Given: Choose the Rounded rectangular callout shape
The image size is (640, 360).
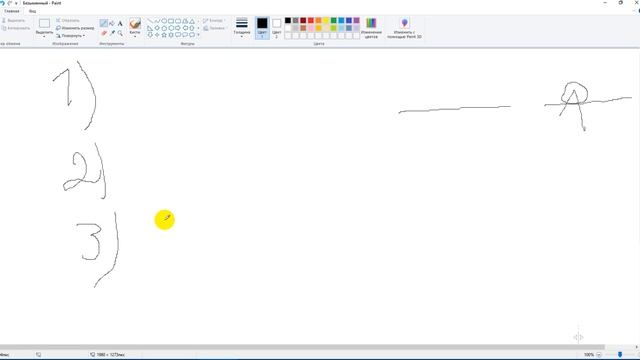Looking at the screenshot, I should 178,35.
